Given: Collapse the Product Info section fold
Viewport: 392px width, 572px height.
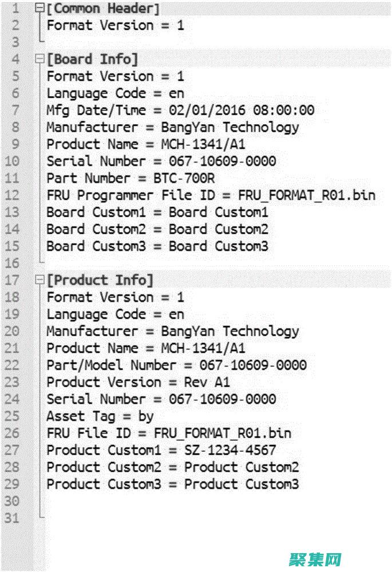Looking at the screenshot, I should (39, 280).
